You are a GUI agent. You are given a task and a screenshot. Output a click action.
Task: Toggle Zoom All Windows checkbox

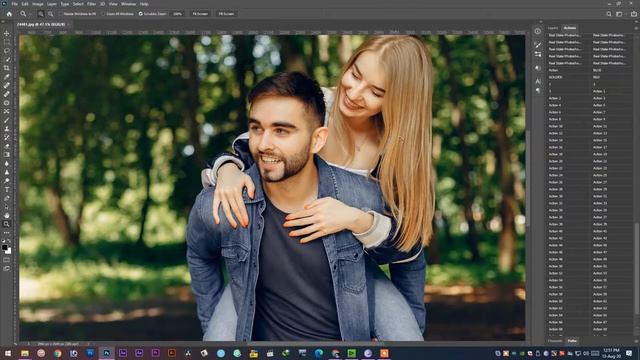click(104, 14)
